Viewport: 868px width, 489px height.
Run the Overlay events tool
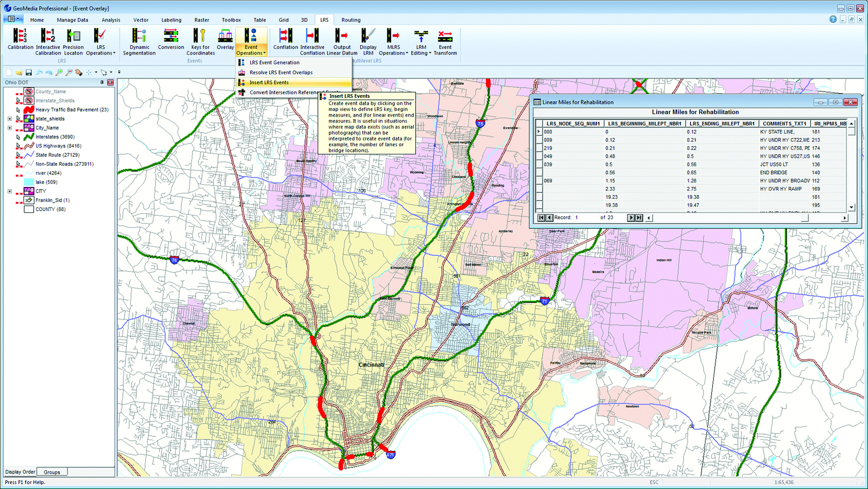pyautogui.click(x=225, y=40)
